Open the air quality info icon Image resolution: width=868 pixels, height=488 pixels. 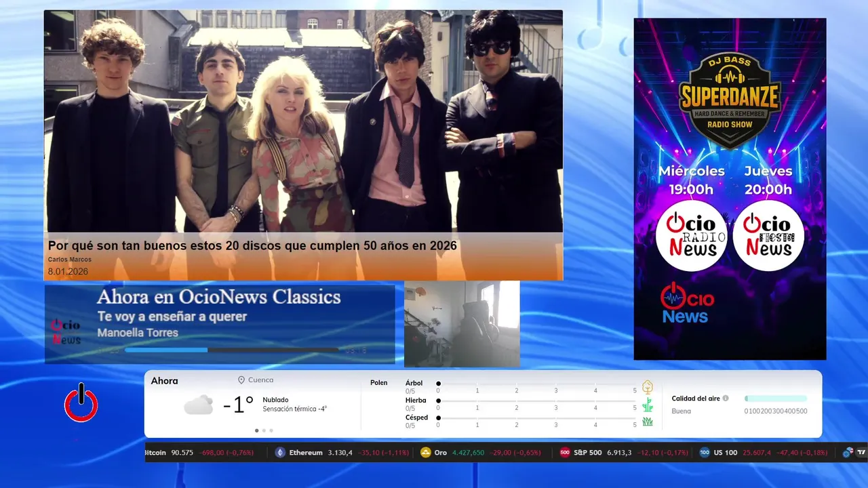point(726,399)
